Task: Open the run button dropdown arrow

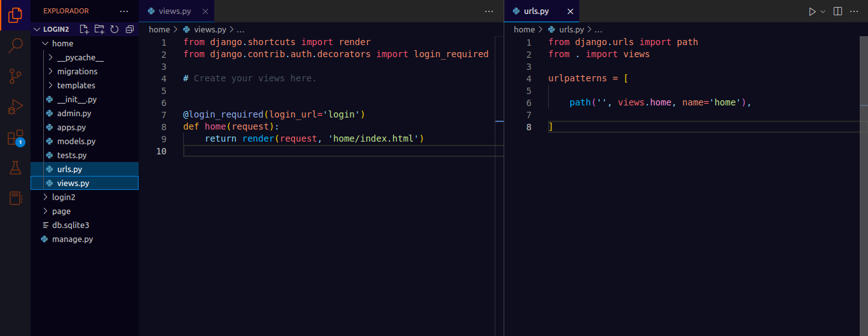Action: (823, 11)
